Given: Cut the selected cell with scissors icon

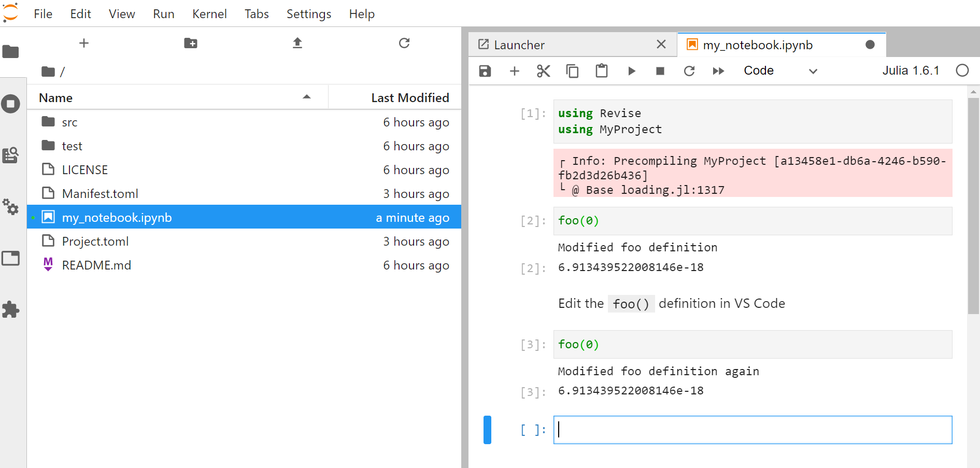Looking at the screenshot, I should pos(543,71).
